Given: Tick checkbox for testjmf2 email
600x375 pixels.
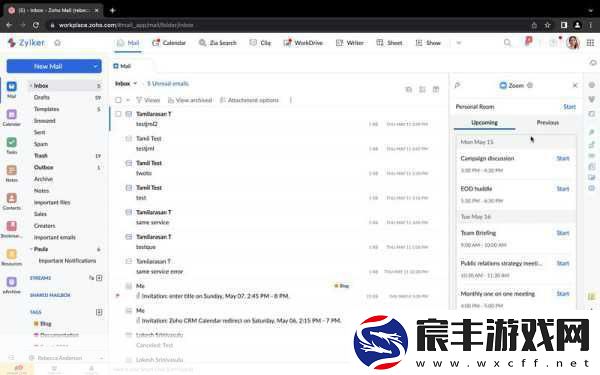Looking at the screenshot, I should point(118,114).
